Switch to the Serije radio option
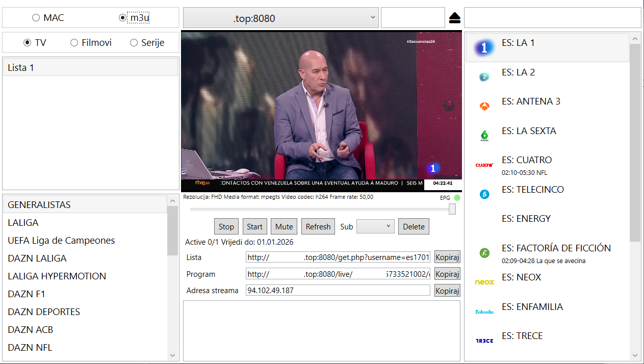The image size is (644, 364). tap(134, 43)
